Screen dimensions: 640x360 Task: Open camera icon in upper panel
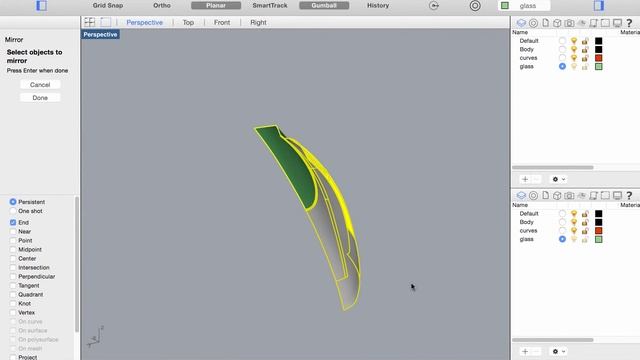(x=569, y=23)
